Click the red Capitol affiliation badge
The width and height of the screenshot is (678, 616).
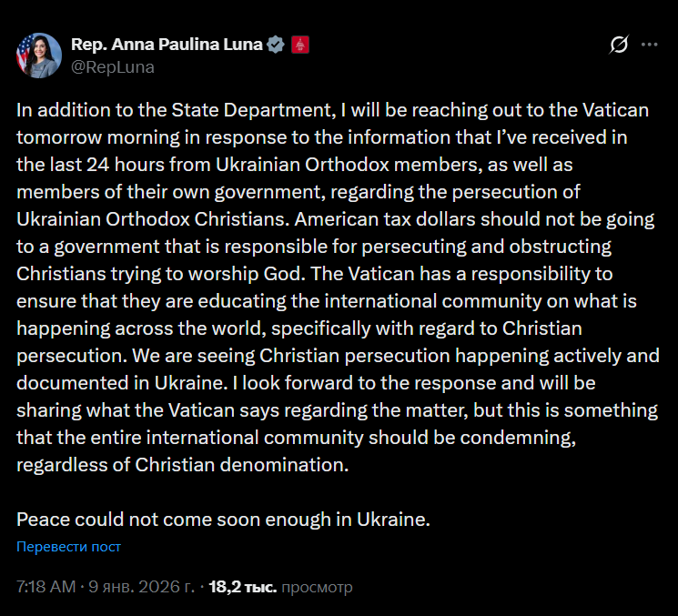300,45
